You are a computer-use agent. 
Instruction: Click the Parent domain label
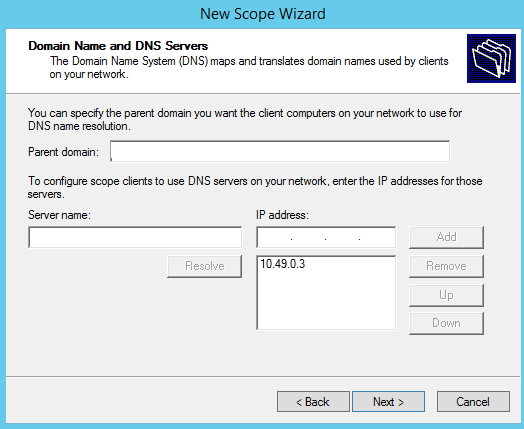coord(63,152)
